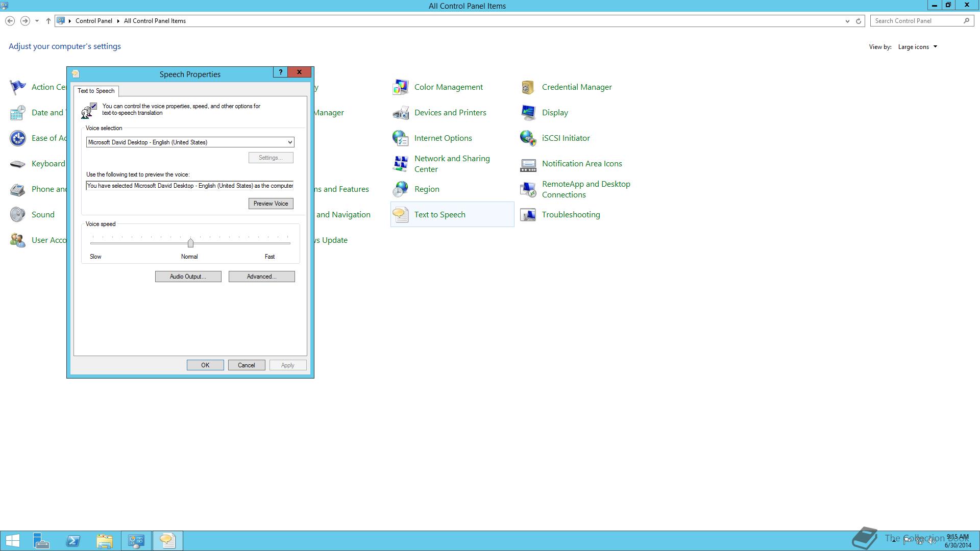980x551 pixels.
Task: Open the Phone and Modem icon
Action: coord(18,189)
